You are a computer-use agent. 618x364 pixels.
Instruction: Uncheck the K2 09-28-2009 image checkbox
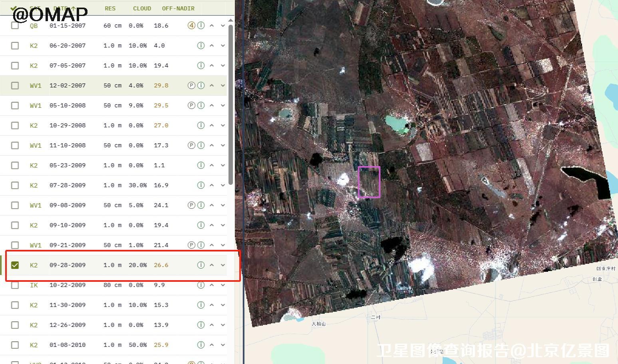click(x=15, y=265)
